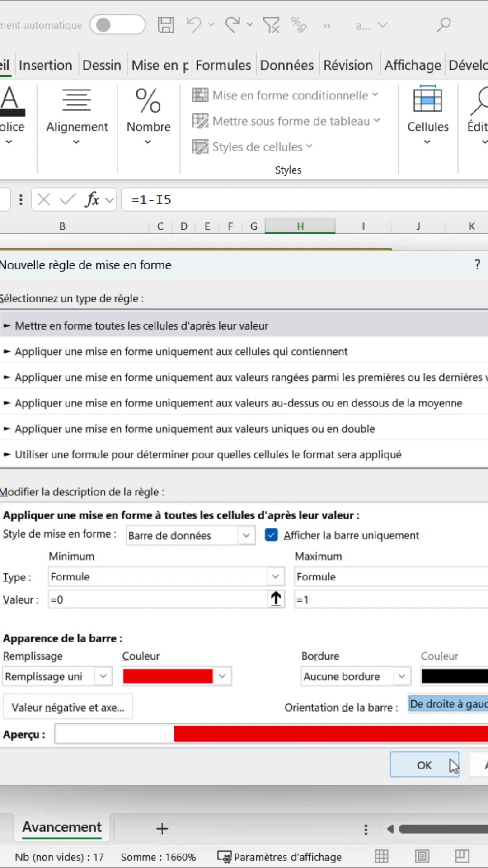
Task: Select rule type au-dessus ou en dessous de la moyenne
Action: 244,403
